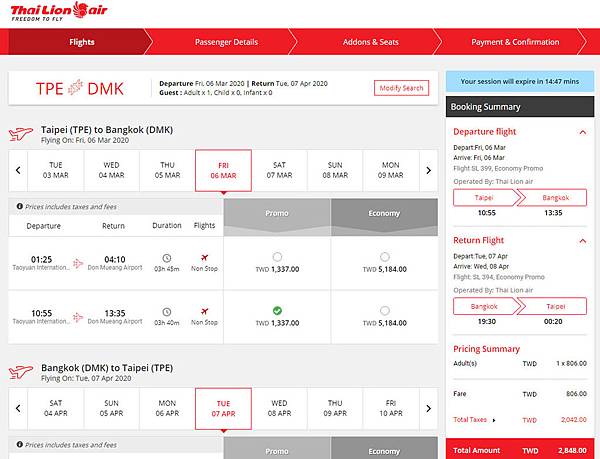Screen dimensions: 600x459
Task: Click the '01:25' departure time
Action: (x=41, y=259)
